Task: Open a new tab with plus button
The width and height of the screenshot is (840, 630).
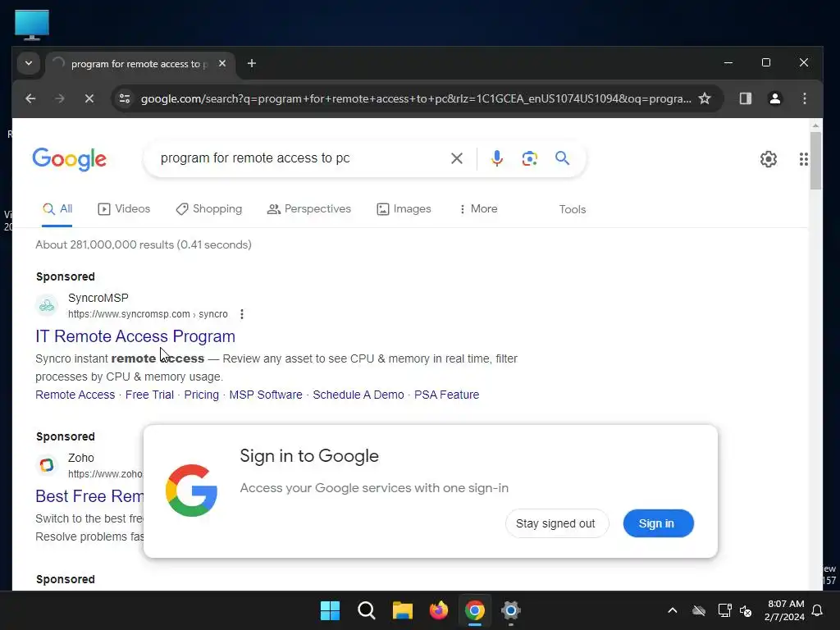Action: [x=251, y=64]
